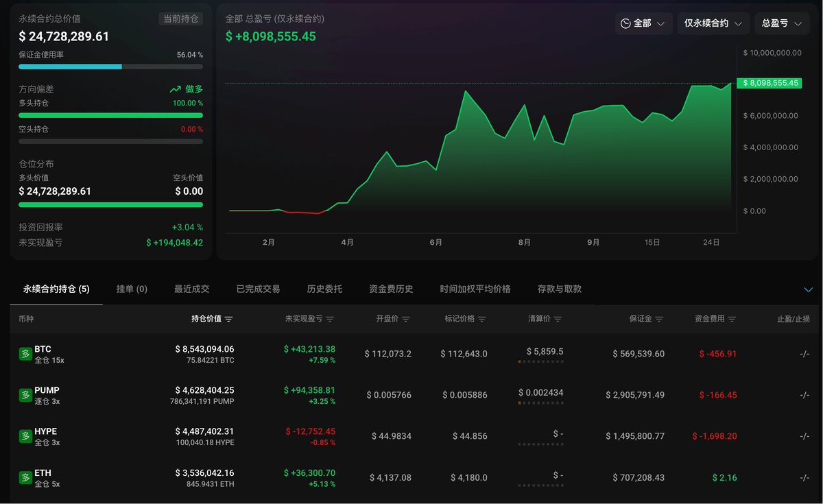Viewport: 823px width, 504px height.
Task: Switch to the 最近成交 tab
Action: [x=192, y=289]
